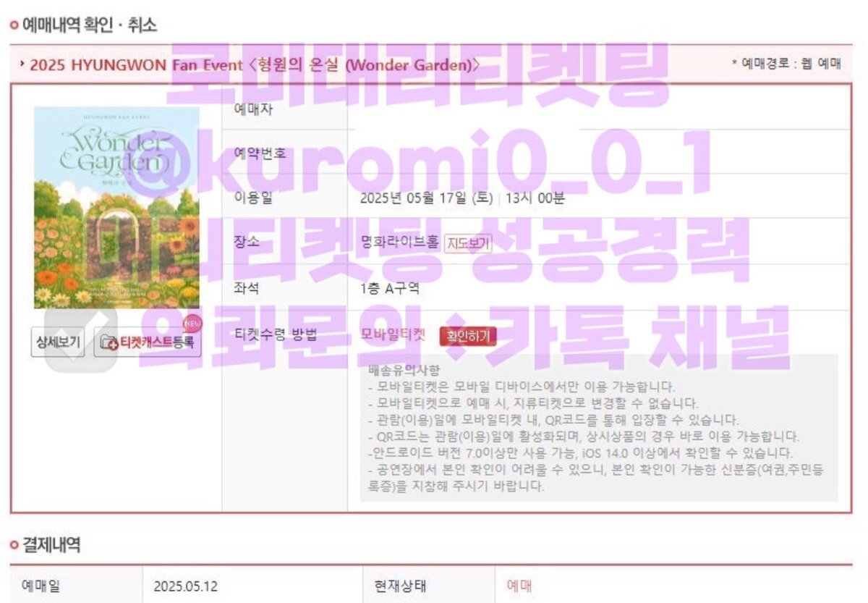The height and width of the screenshot is (603, 868).
Task: Click the folder-plus icon on 티켓캐스트등록
Action: [x=110, y=343]
